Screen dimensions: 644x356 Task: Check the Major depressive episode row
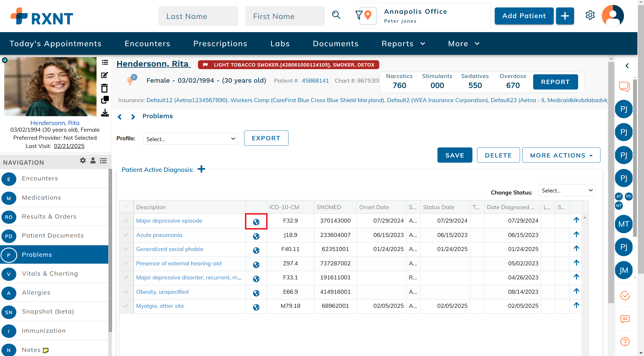(x=126, y=221)
